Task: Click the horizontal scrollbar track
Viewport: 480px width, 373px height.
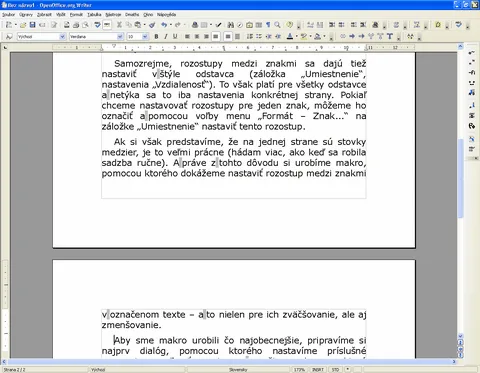Action: point(229,362)
